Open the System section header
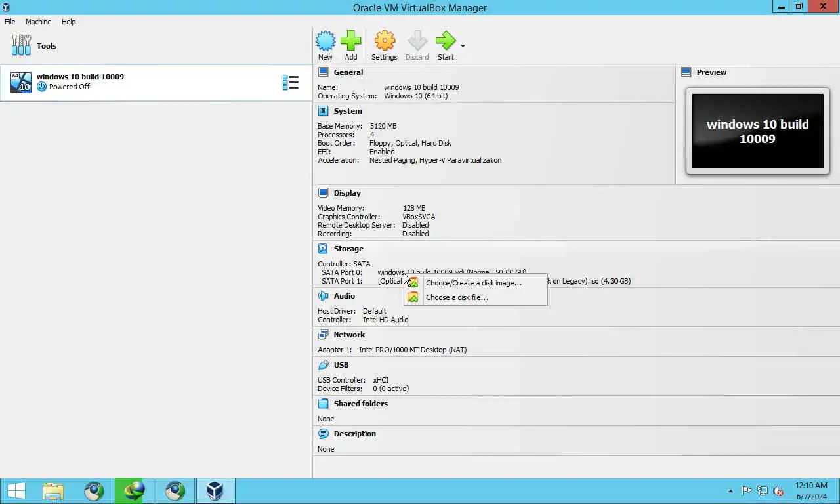Image resolution: width=840 pixels, height=504 pixels. click(x=348, y=111)
